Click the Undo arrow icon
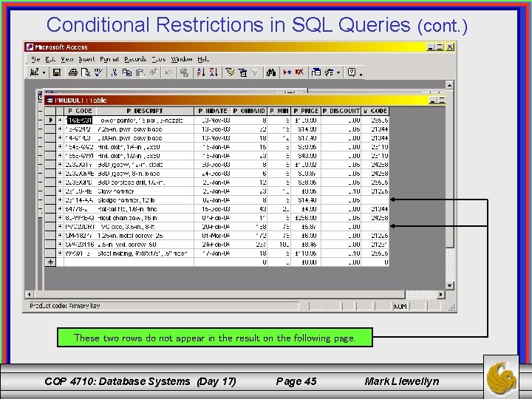532x399 pixels. point(169,72)
